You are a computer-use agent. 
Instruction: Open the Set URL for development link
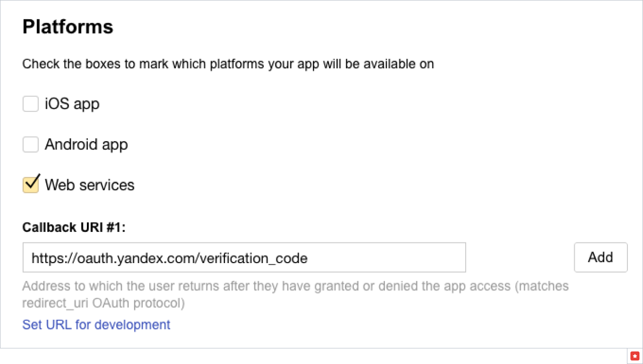[x=96, y=325]
